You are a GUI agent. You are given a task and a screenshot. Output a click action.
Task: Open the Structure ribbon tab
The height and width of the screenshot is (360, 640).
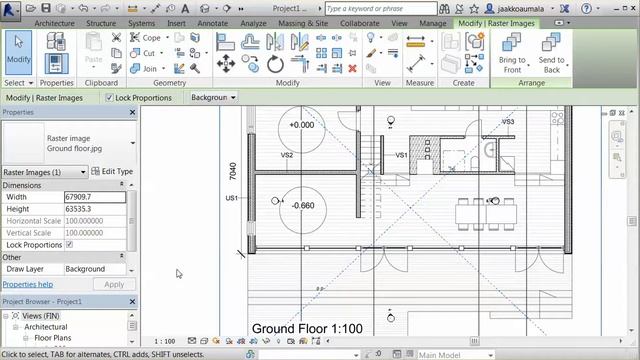[x=101, y=23]
